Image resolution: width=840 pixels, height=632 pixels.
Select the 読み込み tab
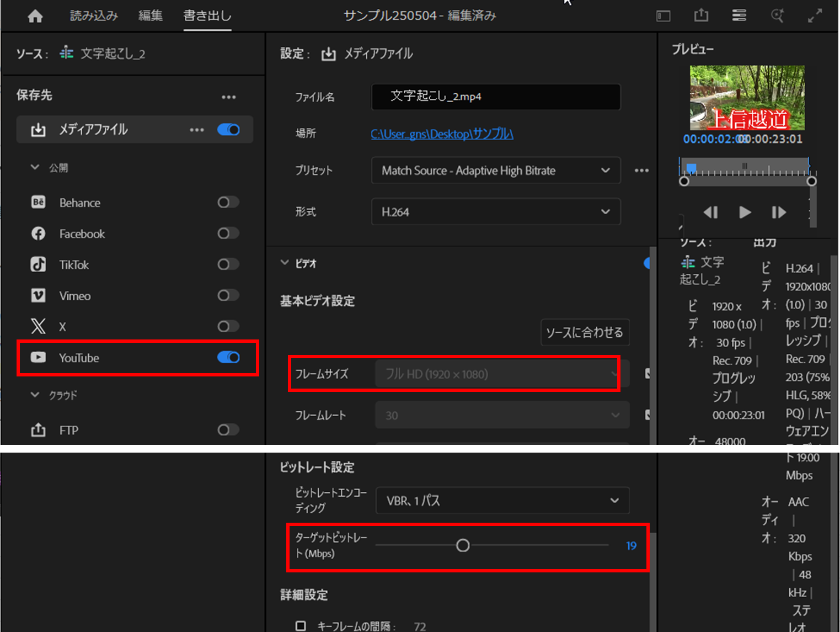[93, 15]
